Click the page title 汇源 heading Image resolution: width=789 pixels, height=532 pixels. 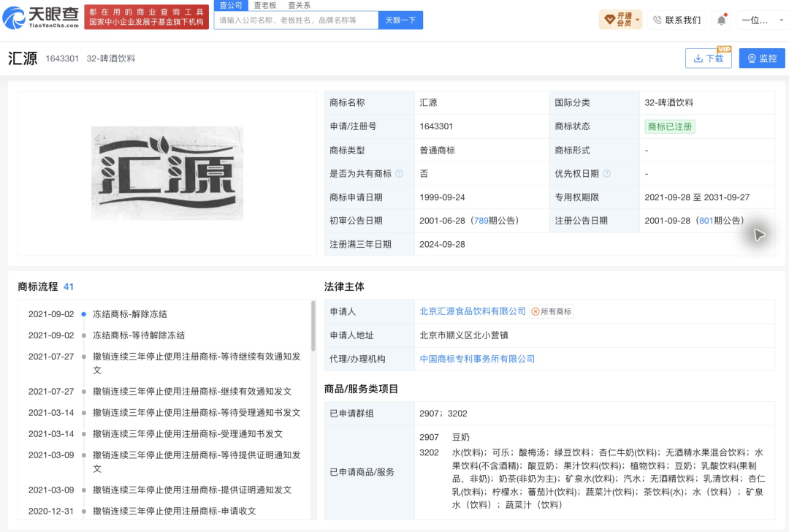click(x=23, y=58)
